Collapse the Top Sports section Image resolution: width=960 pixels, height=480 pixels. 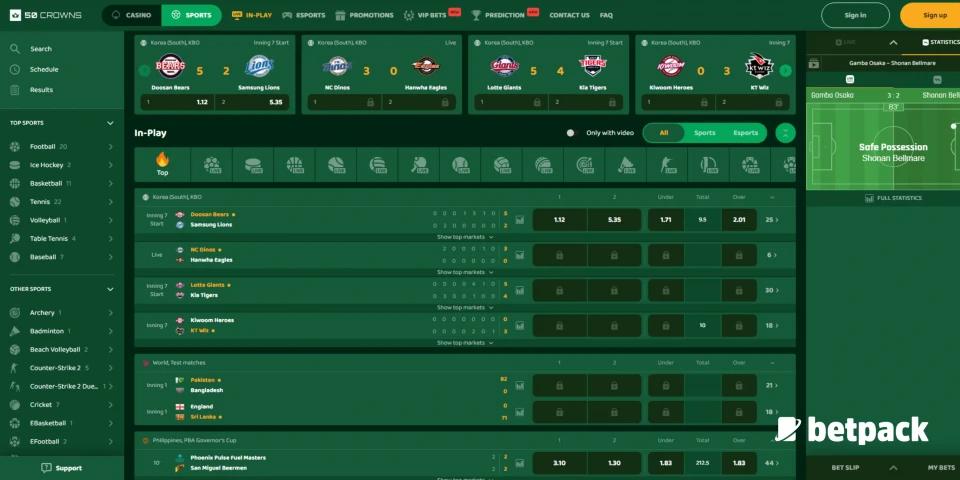point(110,123)
